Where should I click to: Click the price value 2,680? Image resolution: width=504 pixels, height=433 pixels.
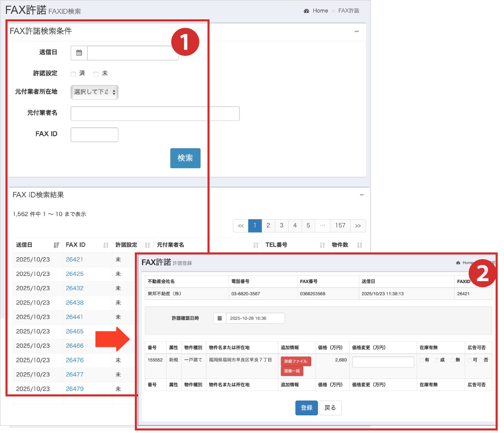pos(341,360)
